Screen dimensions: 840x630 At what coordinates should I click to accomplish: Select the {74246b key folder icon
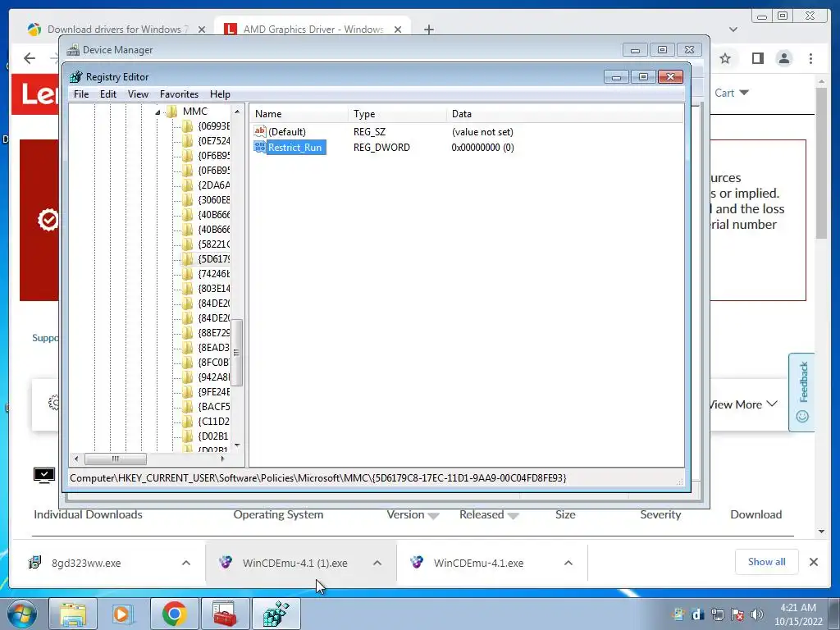(x=188, y=274)
